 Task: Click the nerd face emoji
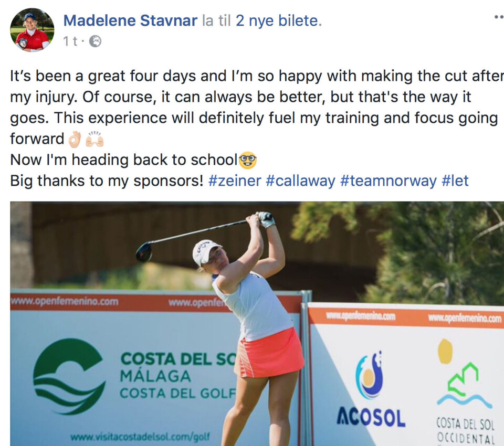[x=247, y=160]
